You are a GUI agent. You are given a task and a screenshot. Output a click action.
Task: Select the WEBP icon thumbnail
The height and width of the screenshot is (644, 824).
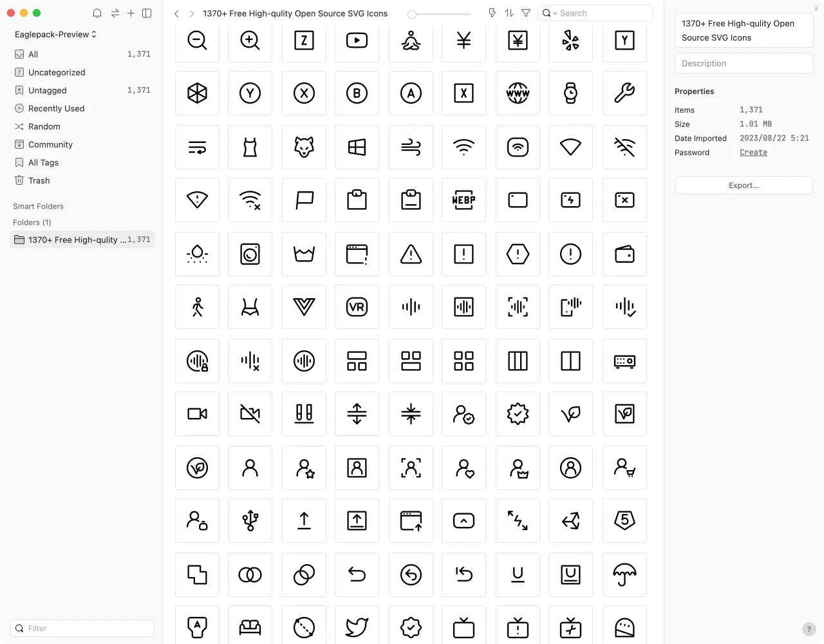point(464,200)
